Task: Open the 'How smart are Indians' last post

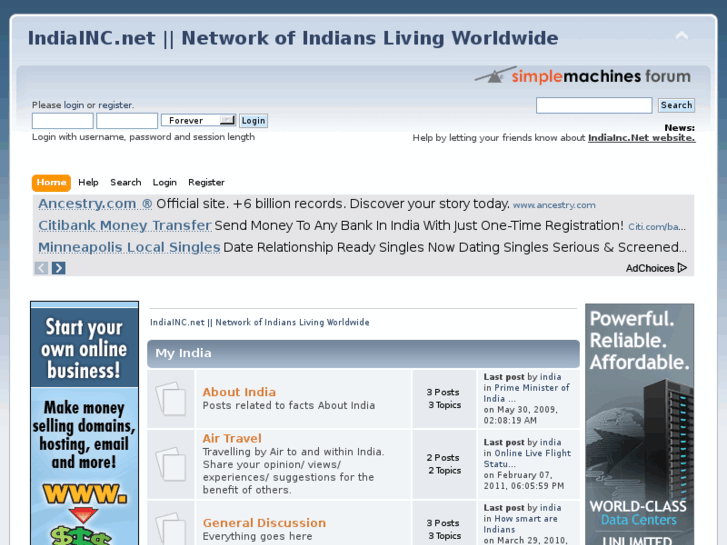Action: click(521, 524)
